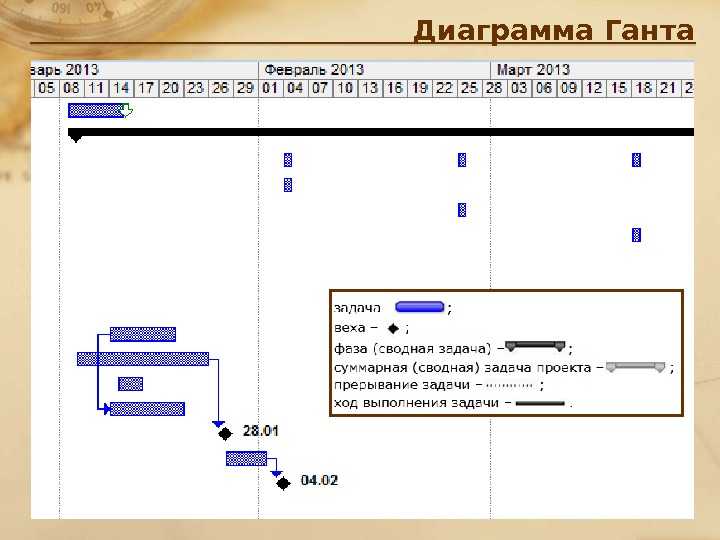Click the task progress line sample in legend
The height and width of the screenshot is (540, 720).
540,404
